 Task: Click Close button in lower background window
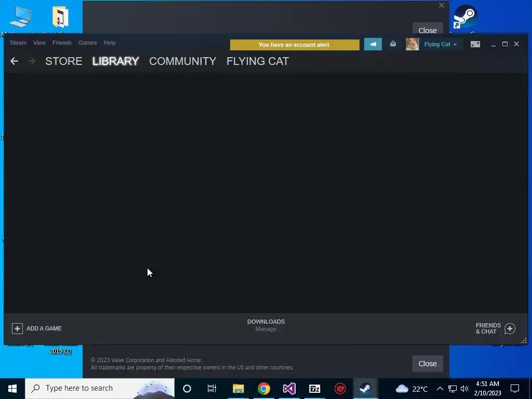pos(428,364)
